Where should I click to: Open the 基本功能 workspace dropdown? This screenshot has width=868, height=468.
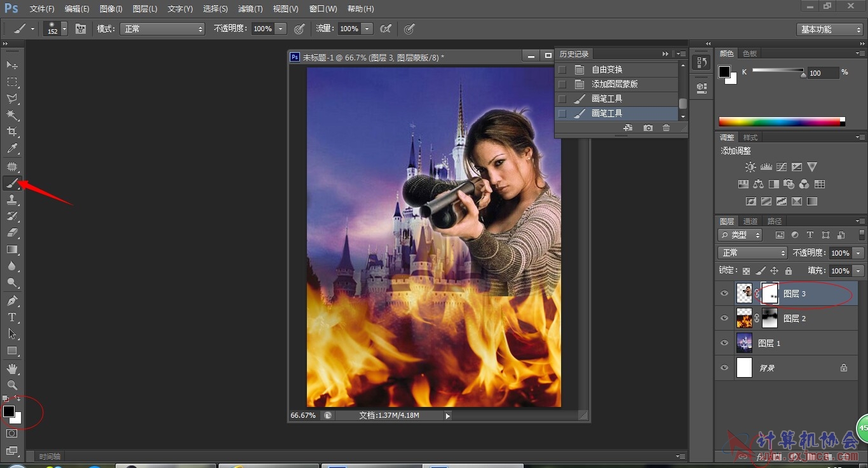[830, 29]
